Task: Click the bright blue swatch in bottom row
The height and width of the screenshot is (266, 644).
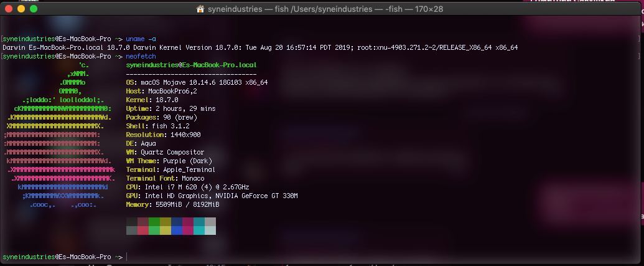Action: (177, 230)
